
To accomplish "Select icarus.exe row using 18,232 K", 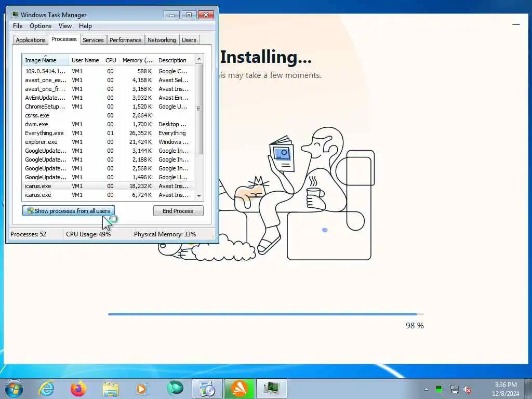I will coord(108,186).
